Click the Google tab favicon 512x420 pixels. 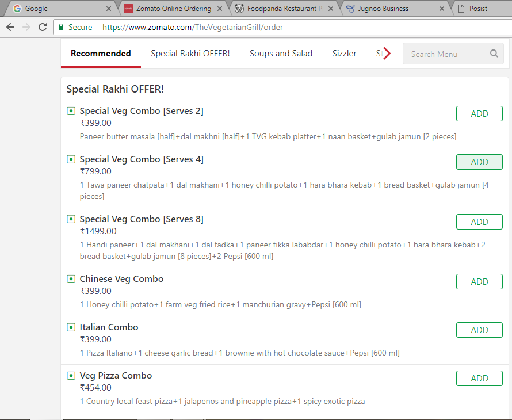click(x=17, y=9)
